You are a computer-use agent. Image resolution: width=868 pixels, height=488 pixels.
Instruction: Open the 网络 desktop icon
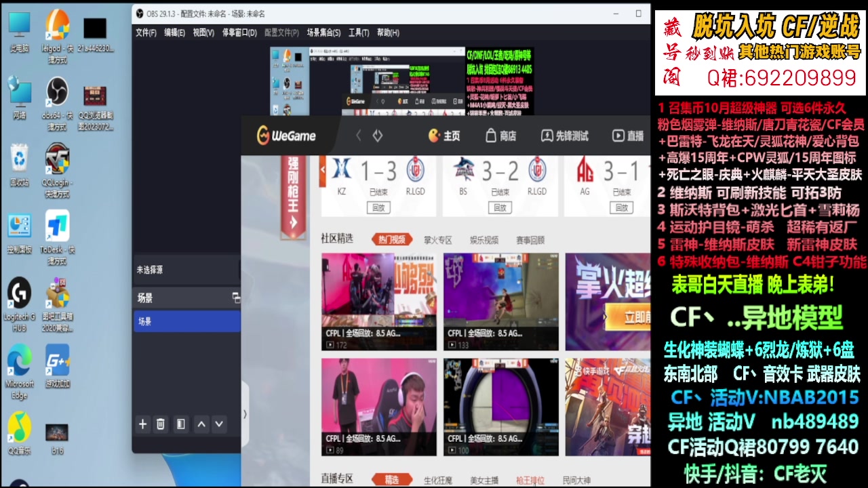tap(19, 99)
